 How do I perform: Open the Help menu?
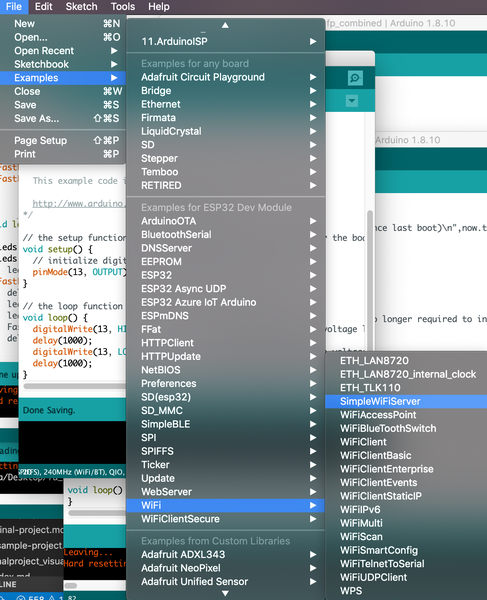tap(159, 7)
